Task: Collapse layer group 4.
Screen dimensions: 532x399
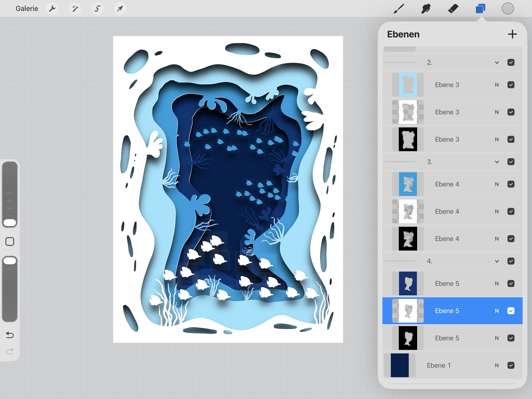Action: point(497,261)
